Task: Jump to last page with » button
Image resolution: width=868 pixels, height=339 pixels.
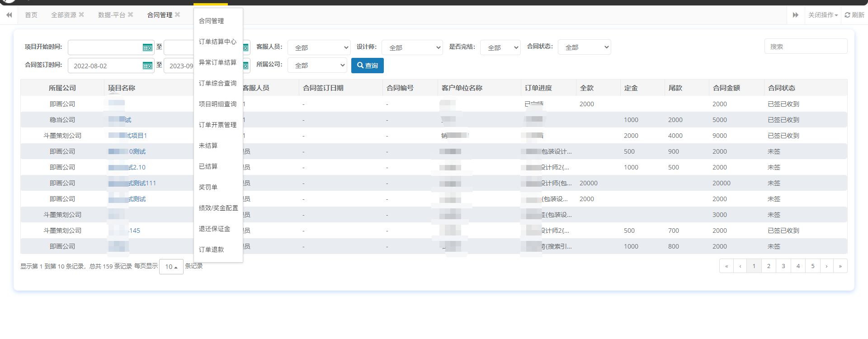Action: pyautogui.click(x=840, y=266)
